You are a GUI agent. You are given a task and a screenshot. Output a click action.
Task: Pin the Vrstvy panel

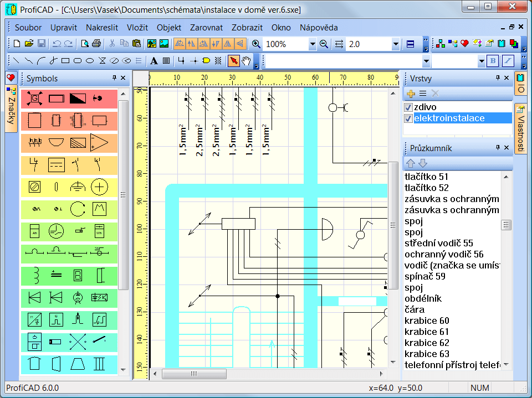coord(498,78)
